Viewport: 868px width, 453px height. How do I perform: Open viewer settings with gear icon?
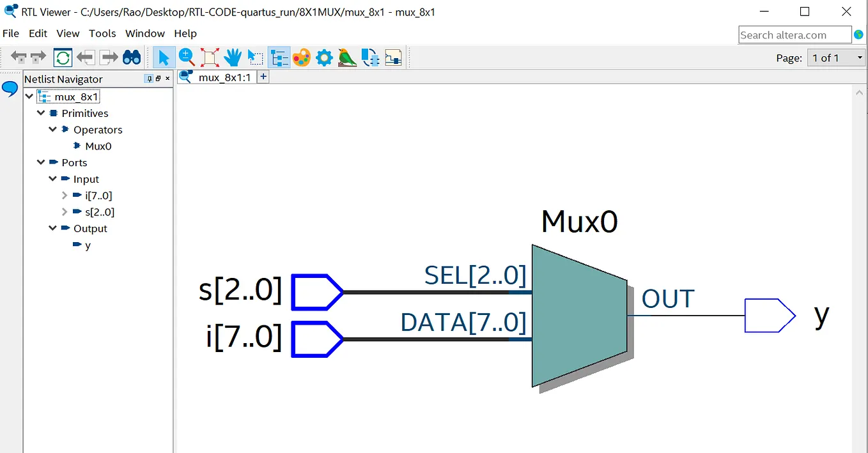click(x=323, y=57)
